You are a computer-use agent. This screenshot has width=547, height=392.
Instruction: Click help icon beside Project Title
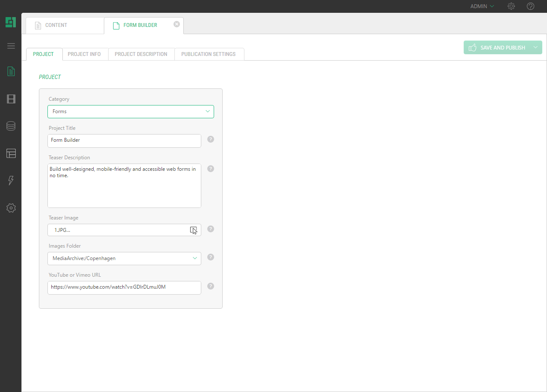click(x=211, y=139)
